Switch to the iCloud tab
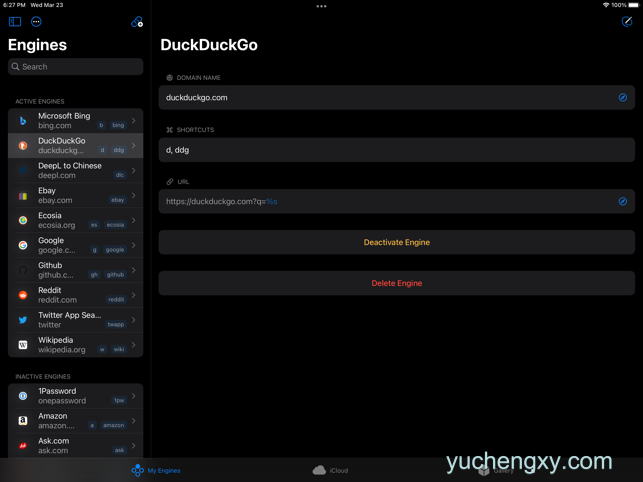 point(330,471)
